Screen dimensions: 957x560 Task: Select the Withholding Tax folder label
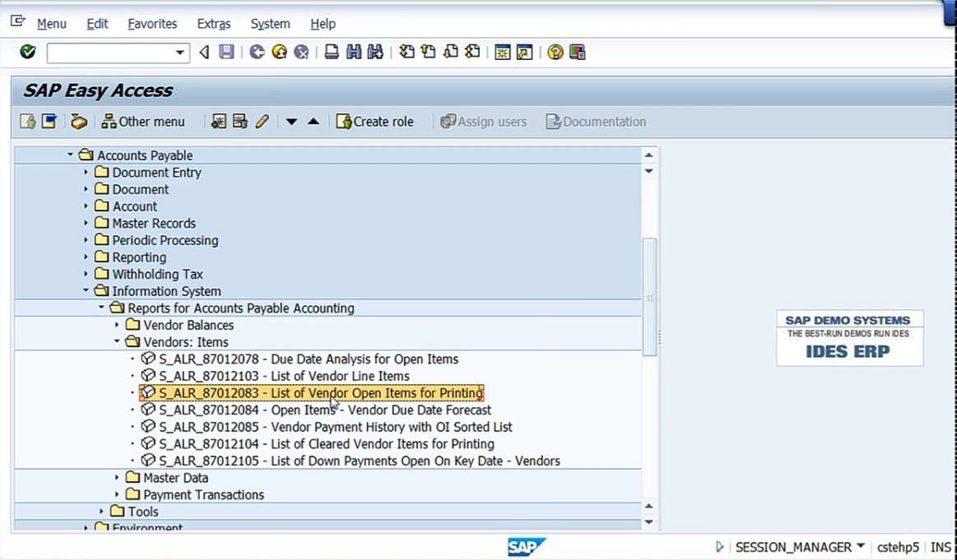tap(157, 274)
